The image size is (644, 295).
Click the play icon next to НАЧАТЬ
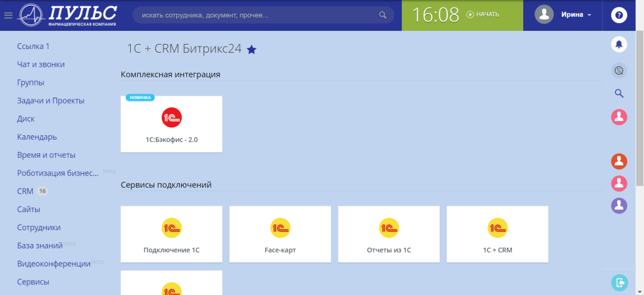click(470, 14)
